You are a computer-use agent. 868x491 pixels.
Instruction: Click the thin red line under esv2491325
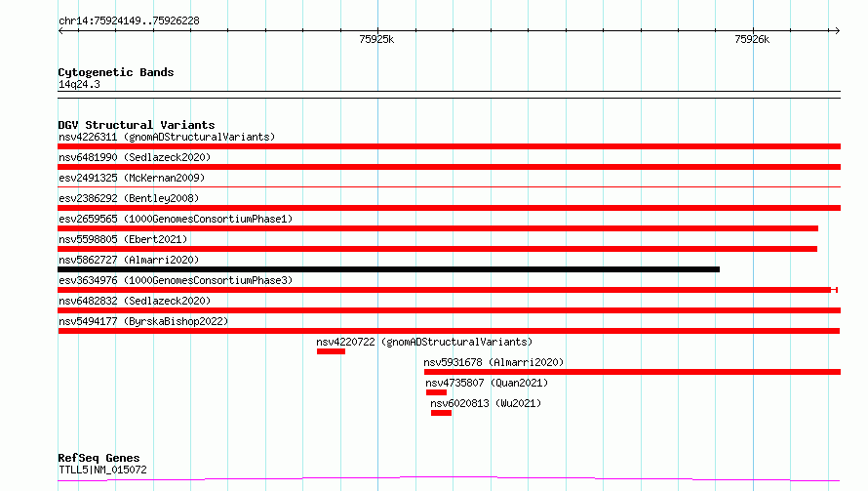[x=449, y=187]
